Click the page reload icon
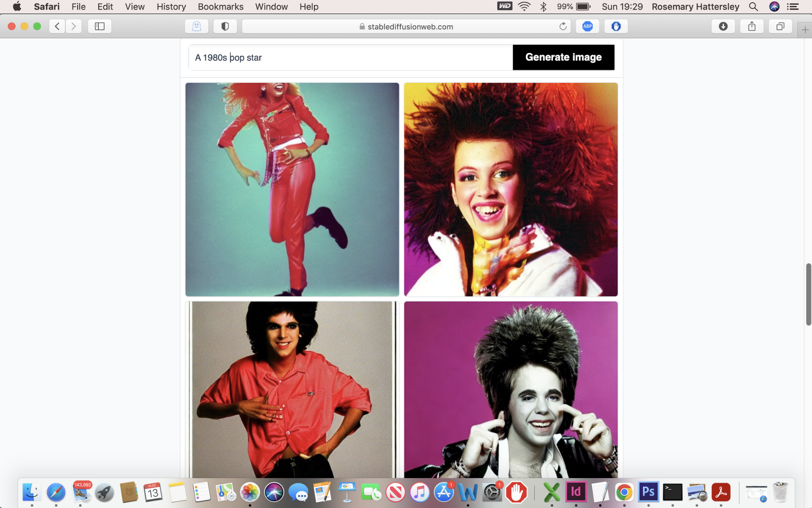812x508 pixels. pyautogui.click(x=563, y=26)
